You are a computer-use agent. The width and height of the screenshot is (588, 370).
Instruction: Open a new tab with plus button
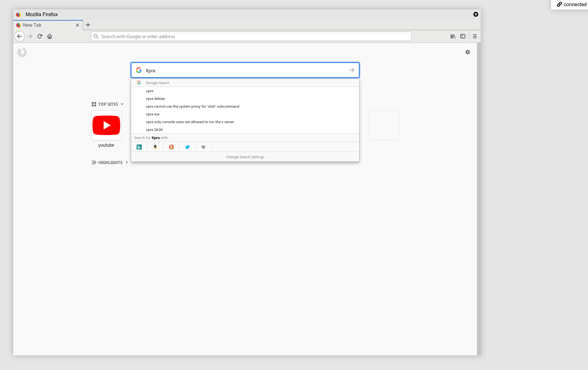[88, 25]
